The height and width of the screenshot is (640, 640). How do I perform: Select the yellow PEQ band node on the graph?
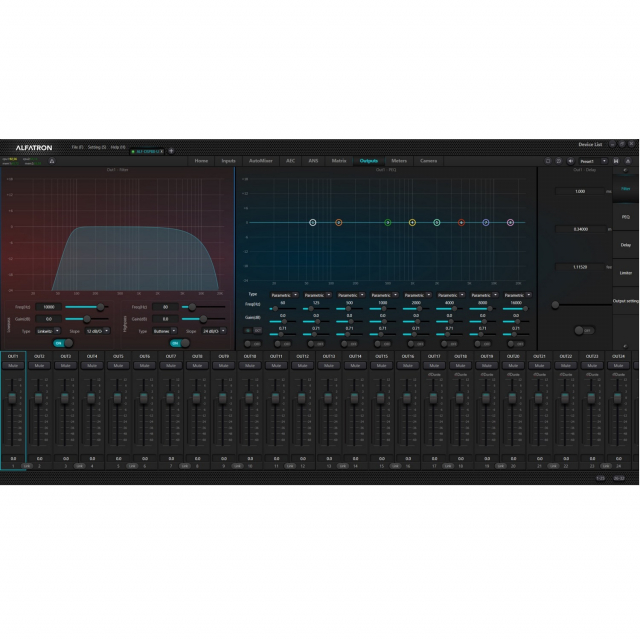(412, 222)
